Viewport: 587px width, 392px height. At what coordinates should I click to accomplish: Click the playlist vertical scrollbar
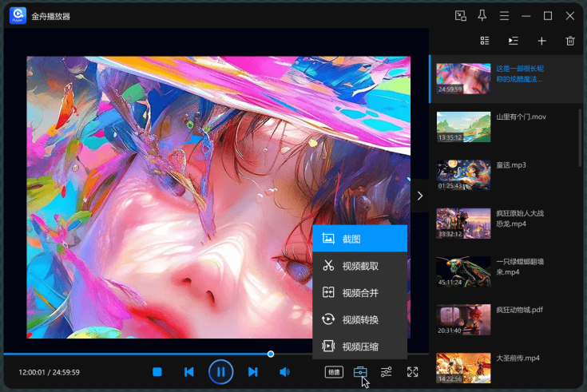click(x=580, y=137)
